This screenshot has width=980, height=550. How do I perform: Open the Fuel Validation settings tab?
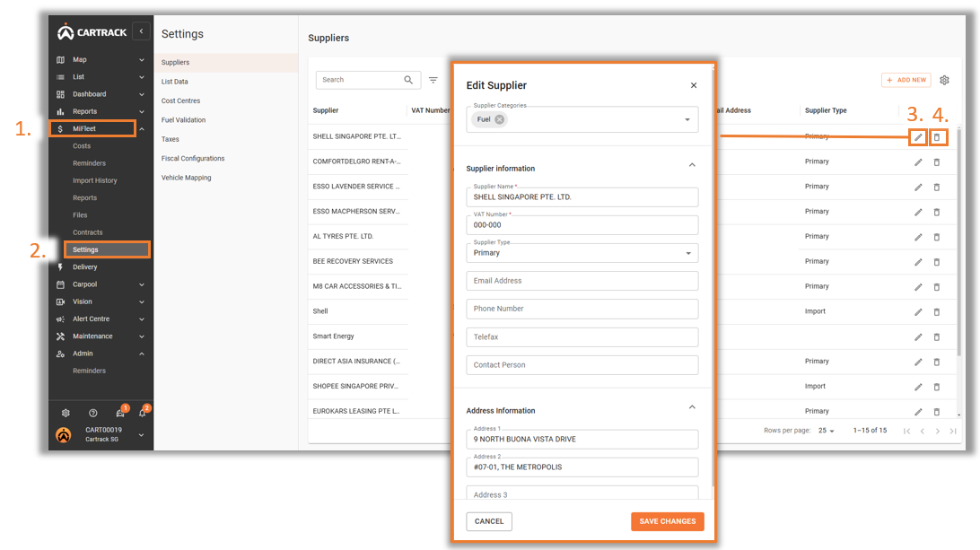(x=183, y=120)
